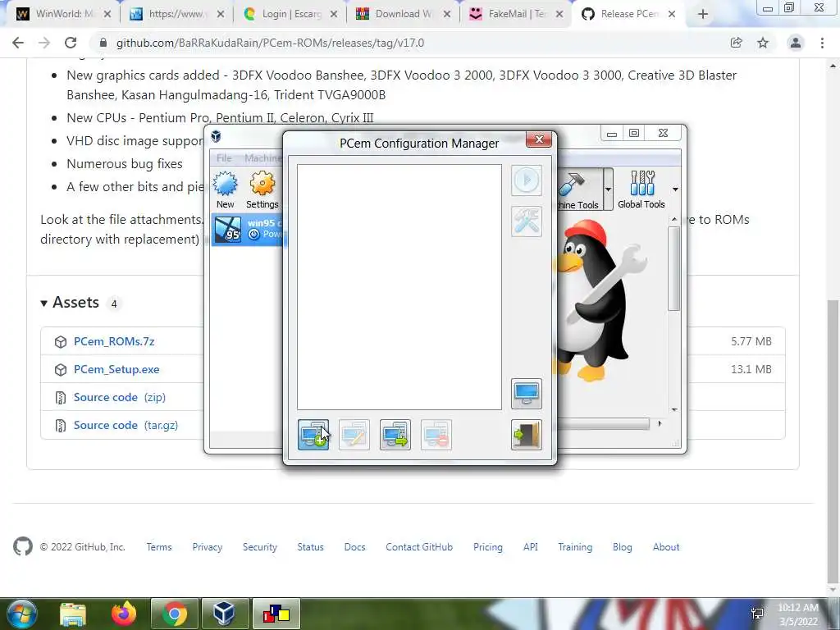This screenshot has height=630, width=840.
Task: Open the Training footer link
Action: [x=575, y=547]
